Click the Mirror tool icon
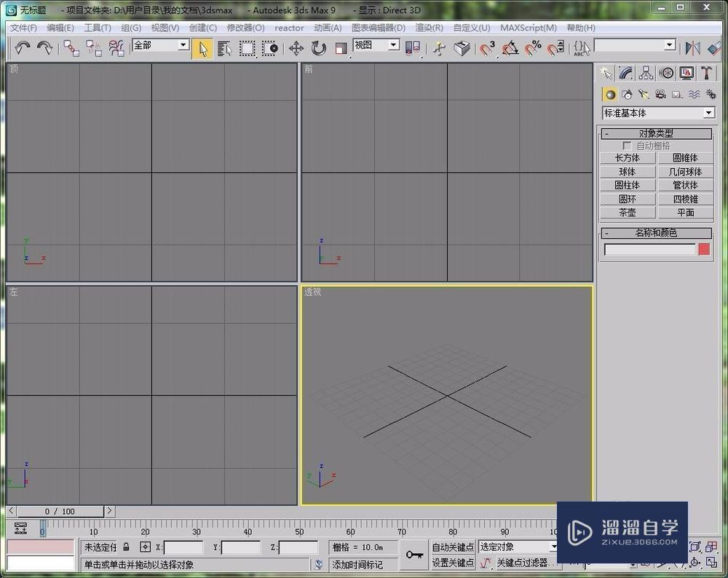 tap(692, 48)
